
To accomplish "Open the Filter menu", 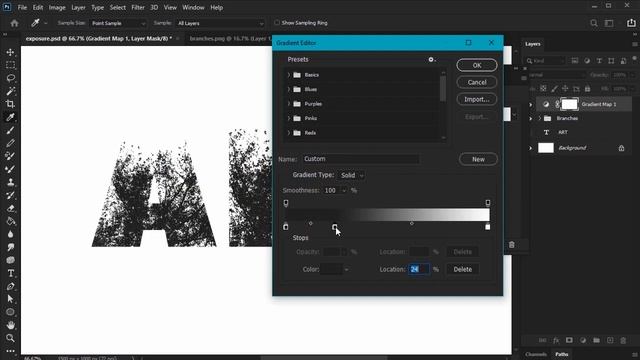I will pos(138,7).
